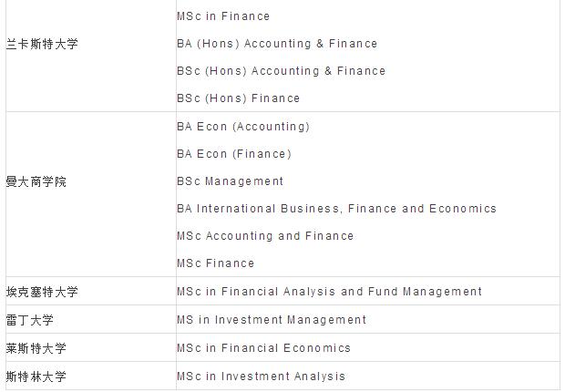Select 'BA Econ (Finance)' course entry
565x392 pixels.
(x=234, y=154)
